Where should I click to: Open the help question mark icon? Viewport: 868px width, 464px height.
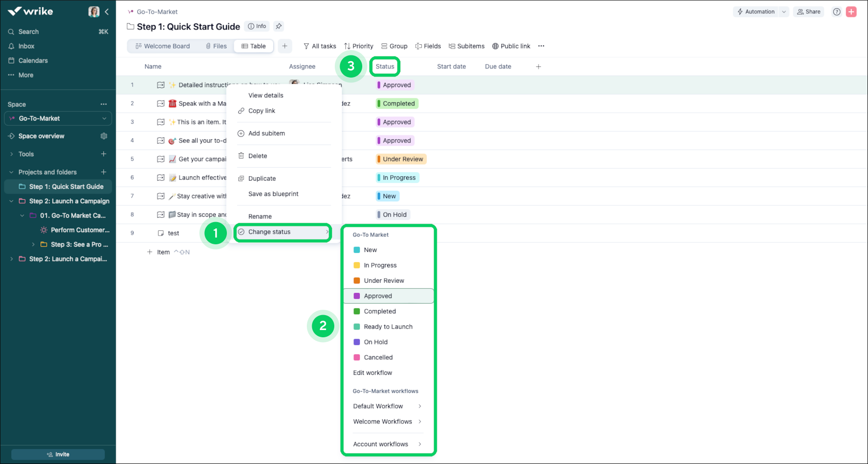[837, 12]
